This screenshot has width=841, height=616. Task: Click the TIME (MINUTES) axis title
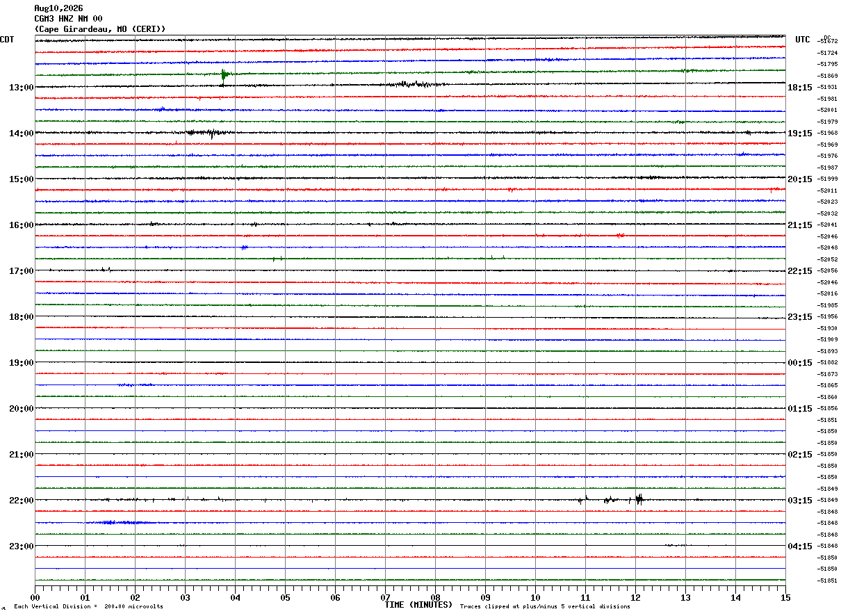pos(418,605)
